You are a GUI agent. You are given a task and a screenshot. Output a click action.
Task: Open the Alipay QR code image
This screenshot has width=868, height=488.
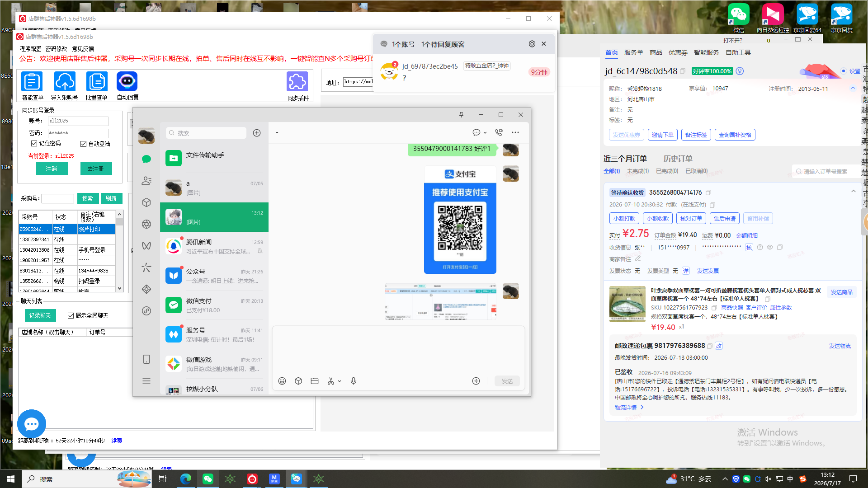tap(460, 220)
